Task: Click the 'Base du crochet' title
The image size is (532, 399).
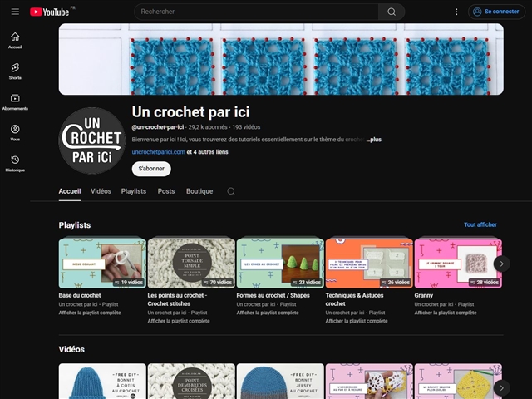Action: click(80, 296)
